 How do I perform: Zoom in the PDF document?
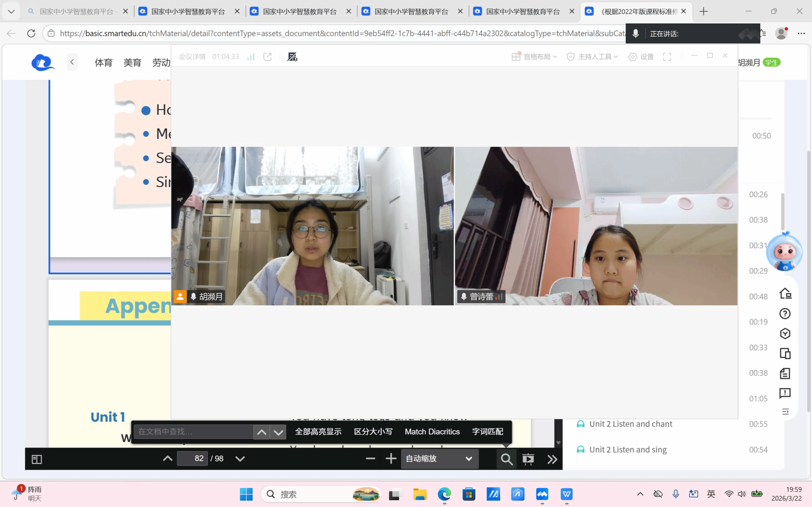[x=391, y=459]
